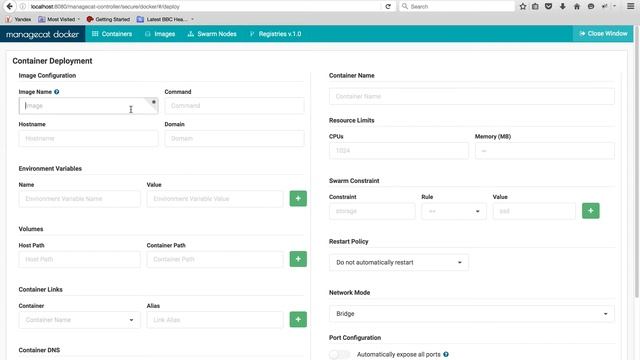
Task: Click the Link Alias input field
Action: click(215, 320)
